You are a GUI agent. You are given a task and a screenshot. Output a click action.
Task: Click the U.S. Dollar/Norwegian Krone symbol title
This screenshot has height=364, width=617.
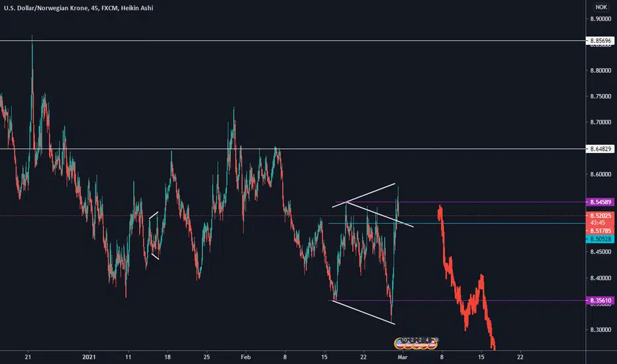pyautogui.click(x=46, y=8)
